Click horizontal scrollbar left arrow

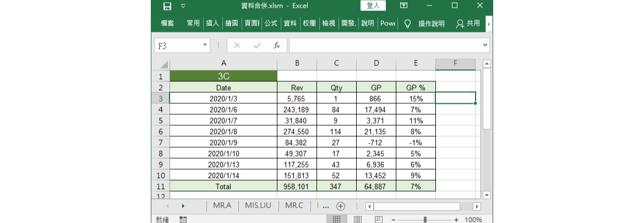pyautogui.click(x=370, y=206)
